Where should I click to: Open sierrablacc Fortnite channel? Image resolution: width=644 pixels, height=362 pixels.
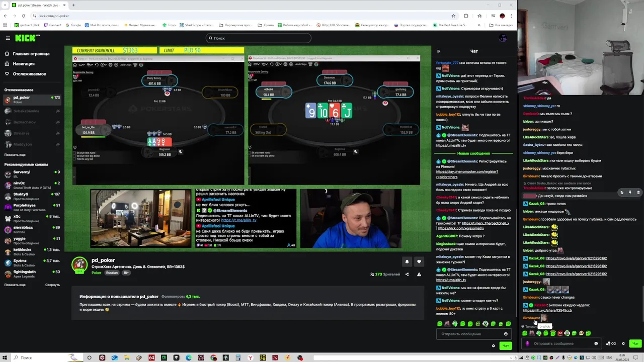coord(32,229)
